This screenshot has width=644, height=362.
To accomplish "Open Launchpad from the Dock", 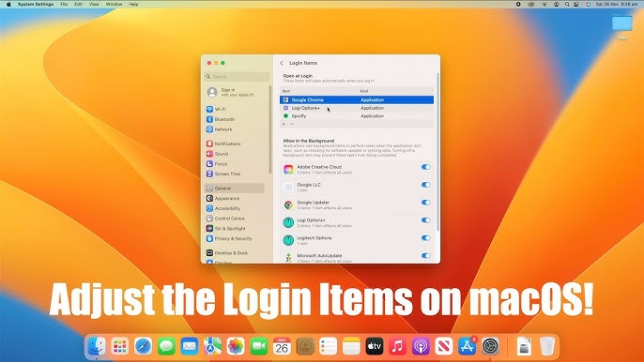I will (120, 346).
